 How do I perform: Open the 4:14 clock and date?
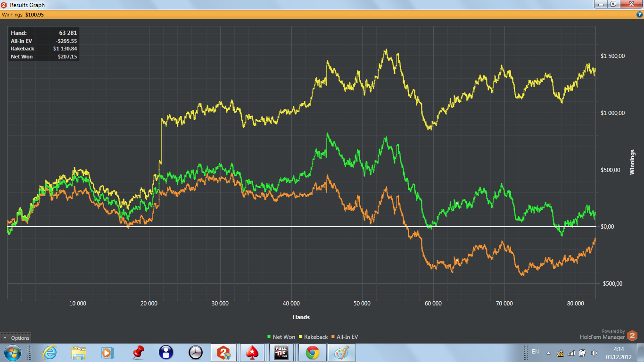coord(619,353)
